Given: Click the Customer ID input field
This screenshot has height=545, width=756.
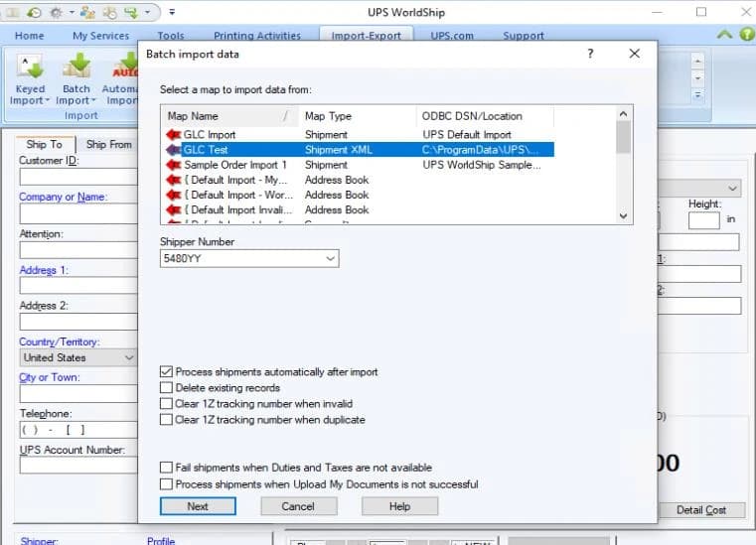Looking at the screenshot, I should (78, 177).
